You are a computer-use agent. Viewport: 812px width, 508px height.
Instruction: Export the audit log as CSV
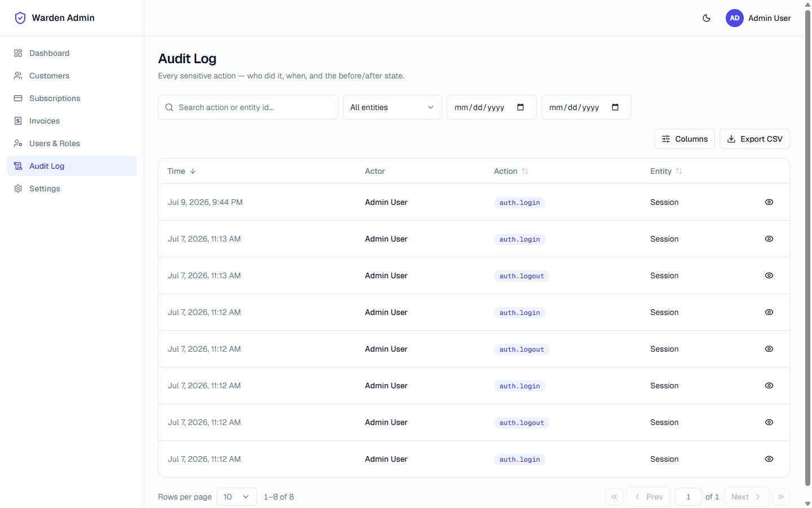tap(754, 139)
